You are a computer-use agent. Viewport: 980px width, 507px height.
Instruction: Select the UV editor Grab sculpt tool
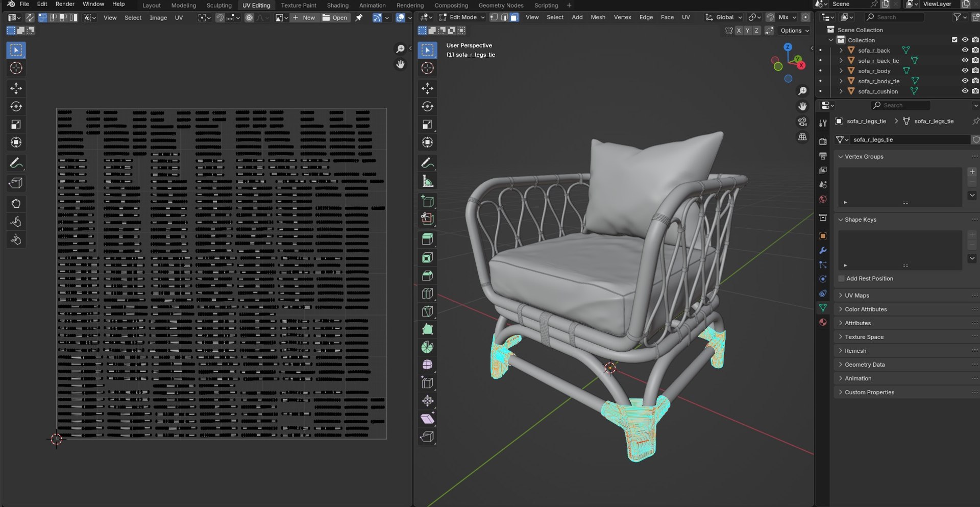point(16,204)
